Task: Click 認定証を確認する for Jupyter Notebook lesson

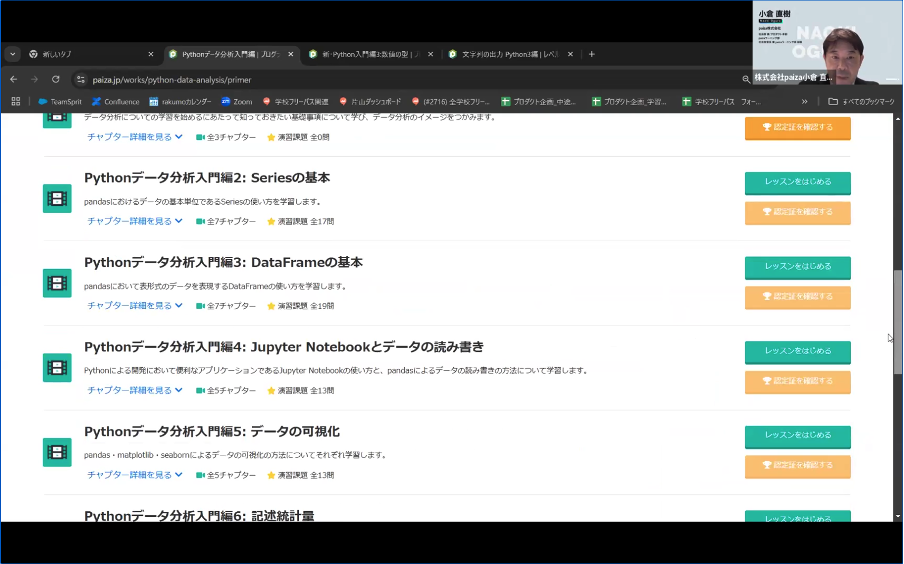Action: [797, 381]
